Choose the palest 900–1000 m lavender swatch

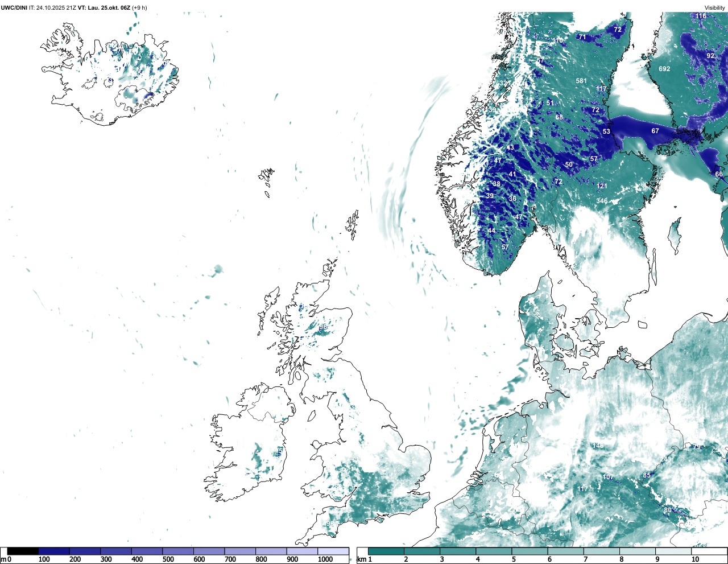click(302, 551)
